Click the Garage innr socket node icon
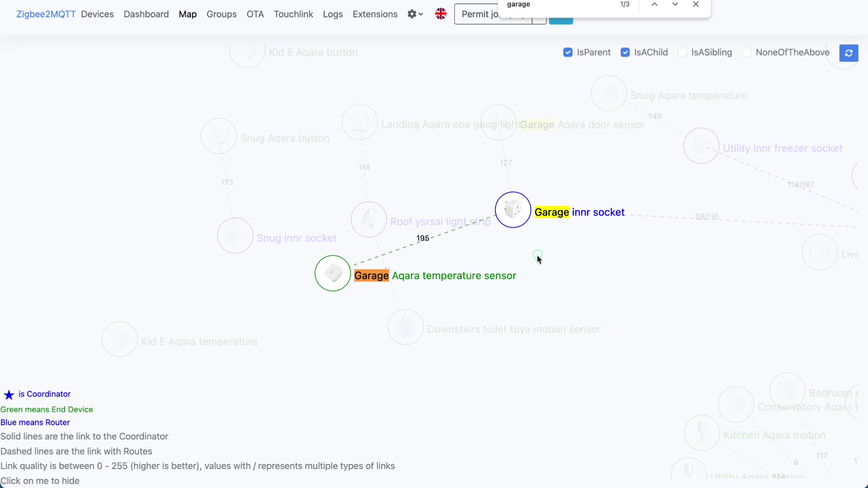 tap(513, 210)
